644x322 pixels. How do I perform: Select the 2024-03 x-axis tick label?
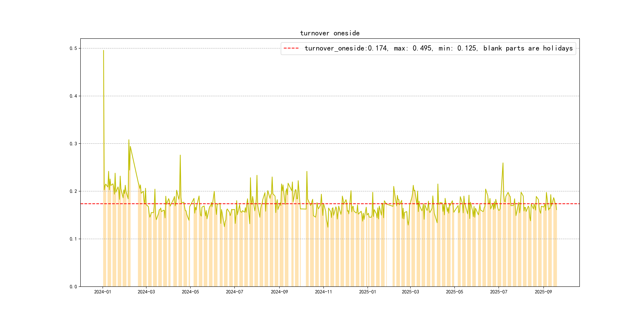pyautogui.click(x=146, y=292)
